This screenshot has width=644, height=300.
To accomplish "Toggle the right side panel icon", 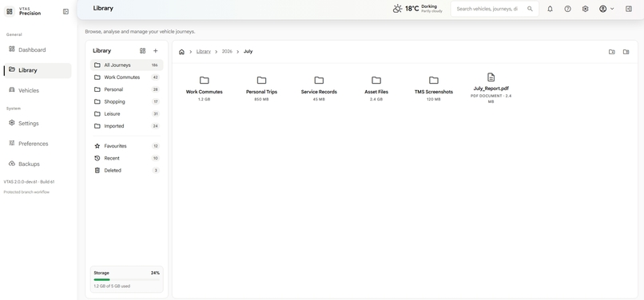I will coord(628,9).
